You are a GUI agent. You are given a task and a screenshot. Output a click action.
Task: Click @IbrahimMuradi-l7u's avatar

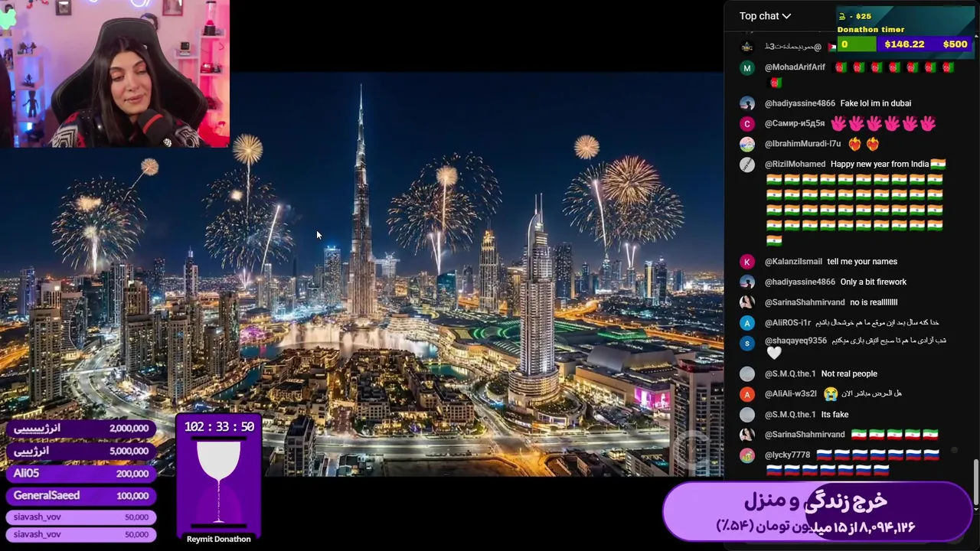click(747, 144)
